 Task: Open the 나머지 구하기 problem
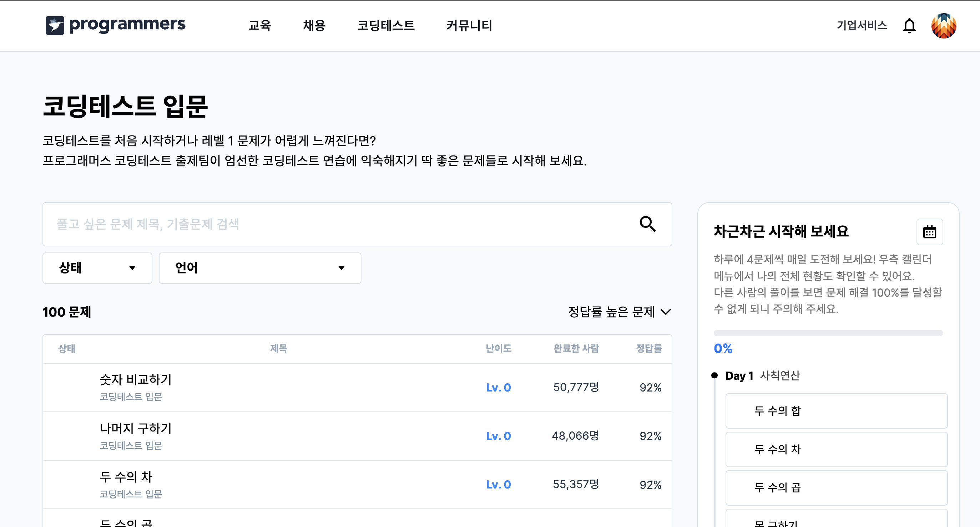(x=135, y=428)
